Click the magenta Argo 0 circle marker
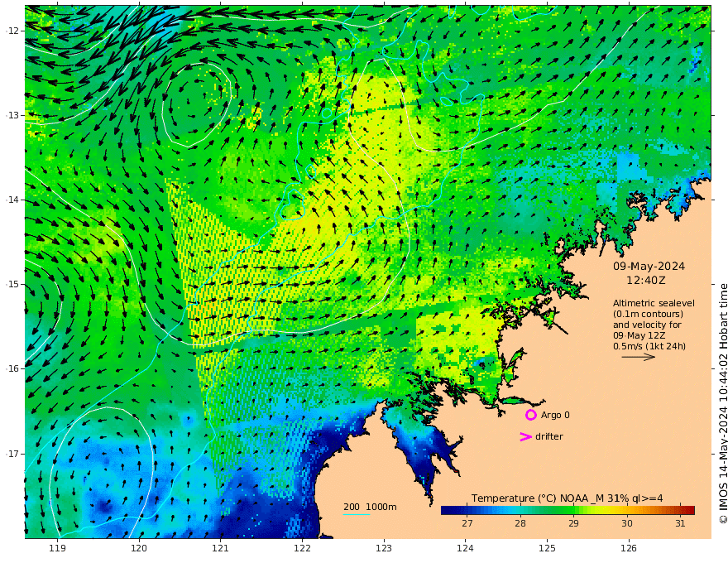 [x=530, y=415]
